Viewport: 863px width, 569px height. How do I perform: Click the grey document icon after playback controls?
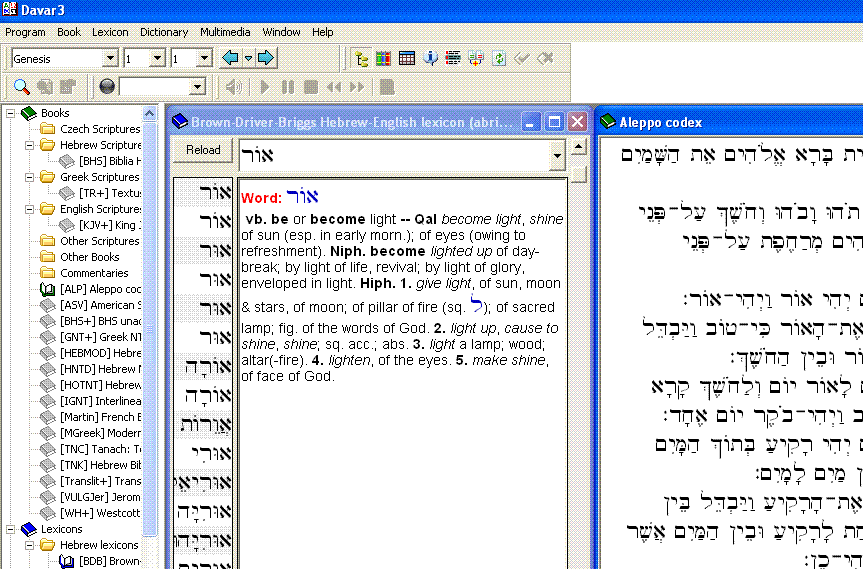click(x=387, y=87)
